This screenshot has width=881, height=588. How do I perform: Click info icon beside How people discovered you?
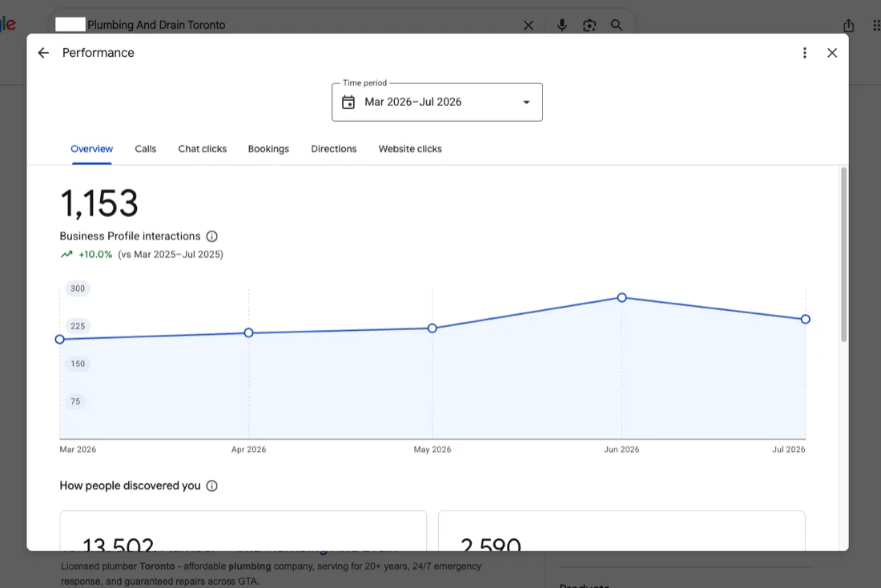pos(211,485)
